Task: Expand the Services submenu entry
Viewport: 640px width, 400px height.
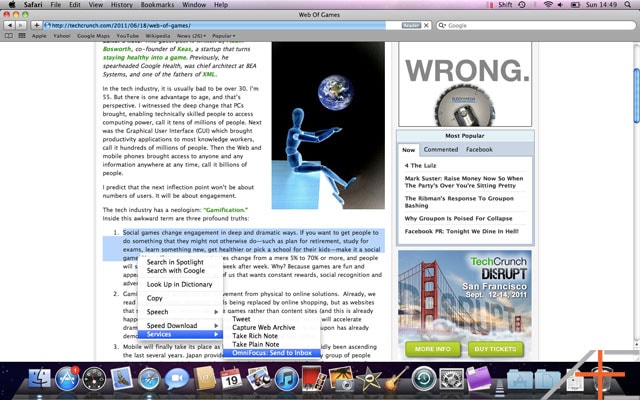Action: pos(180,334)
